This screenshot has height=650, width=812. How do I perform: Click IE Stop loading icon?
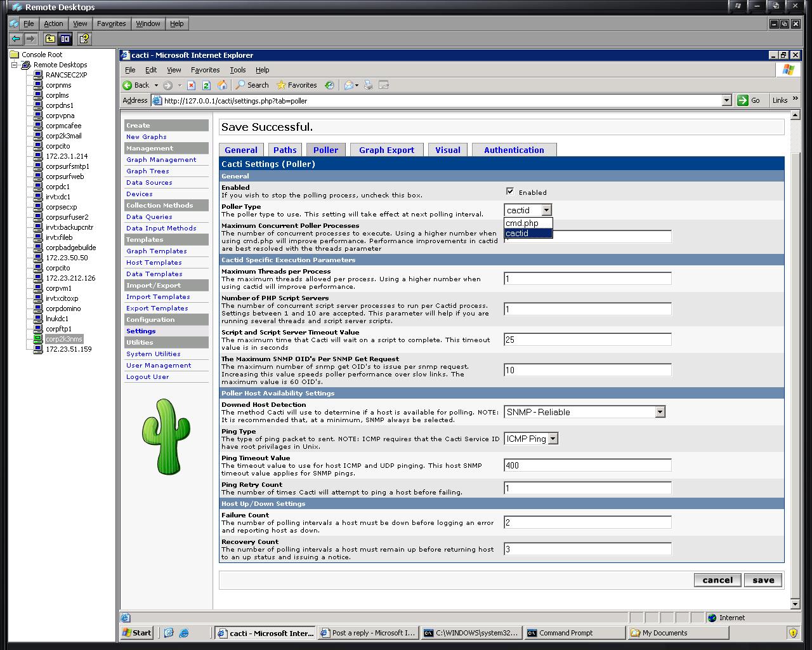click(x=191, y=85)
